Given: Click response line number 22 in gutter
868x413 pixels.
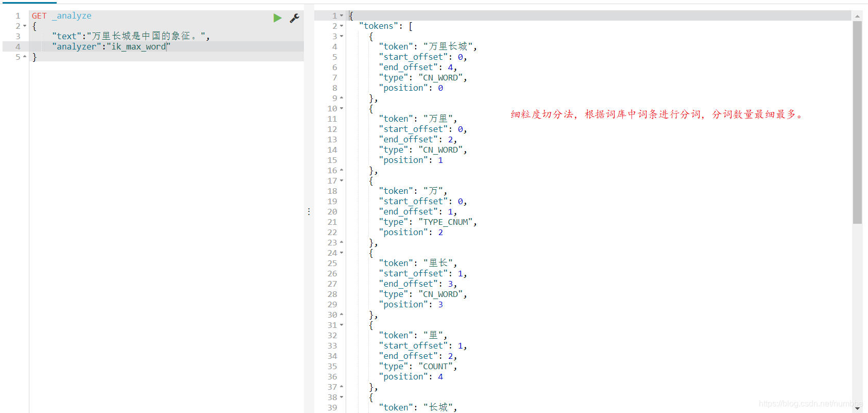Looking at the screenshot, I should click(332, 232).
